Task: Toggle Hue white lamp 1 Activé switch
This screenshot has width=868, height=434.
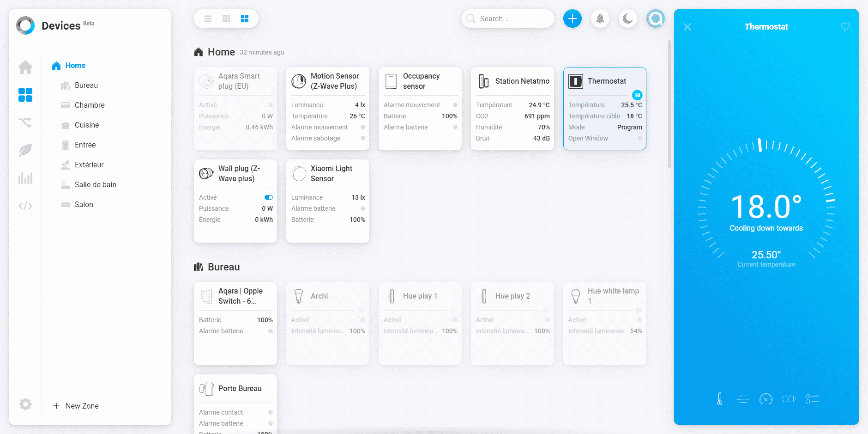Action: click(x=638, y=320)
